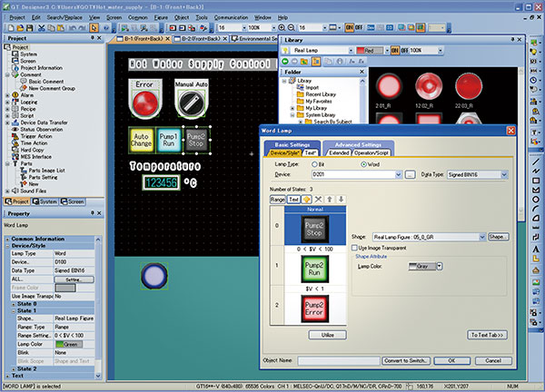
Task: Open the Data Type dropdown
Action: (x=505, y=172)
